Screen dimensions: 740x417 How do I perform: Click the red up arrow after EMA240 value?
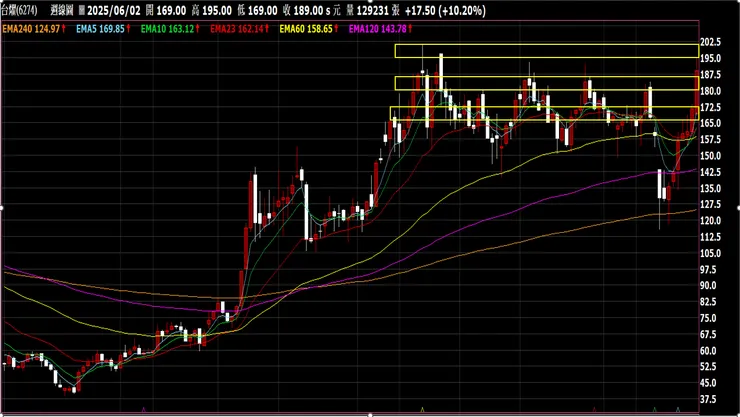point(64,29)
